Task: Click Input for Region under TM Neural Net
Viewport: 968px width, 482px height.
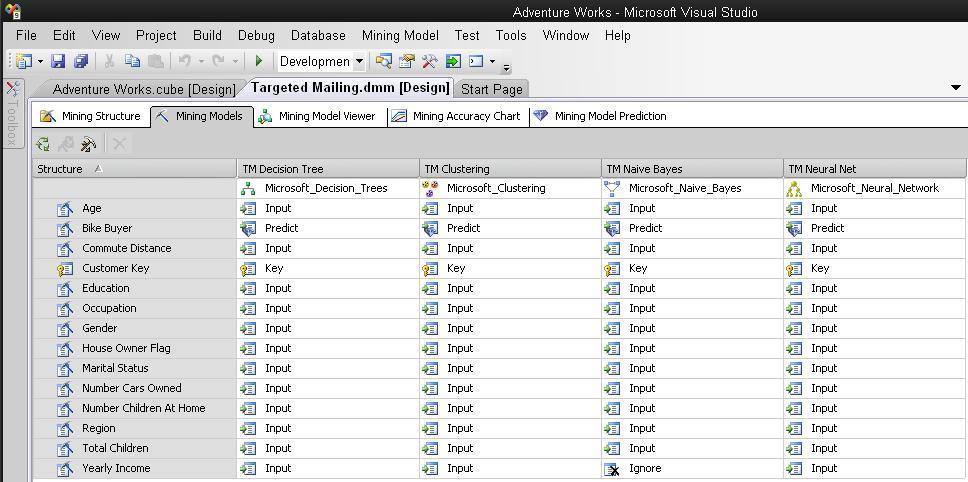Action: tap(824, 428)
